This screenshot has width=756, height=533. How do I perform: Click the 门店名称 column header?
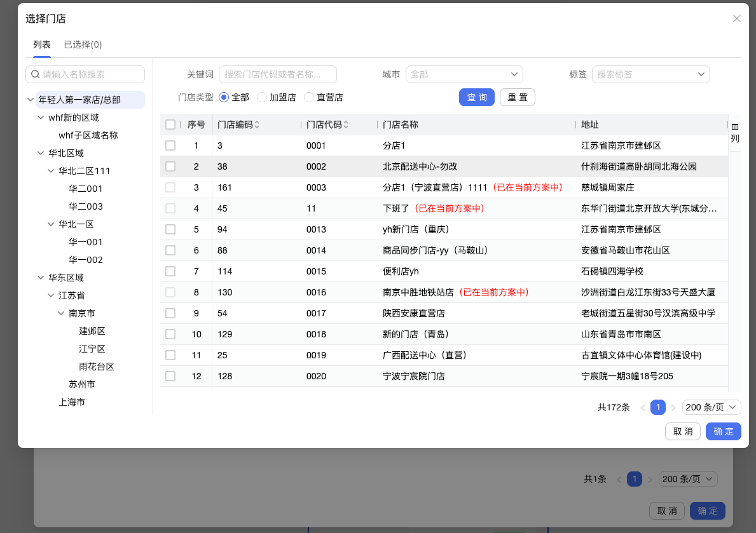[x=400, y=125]
